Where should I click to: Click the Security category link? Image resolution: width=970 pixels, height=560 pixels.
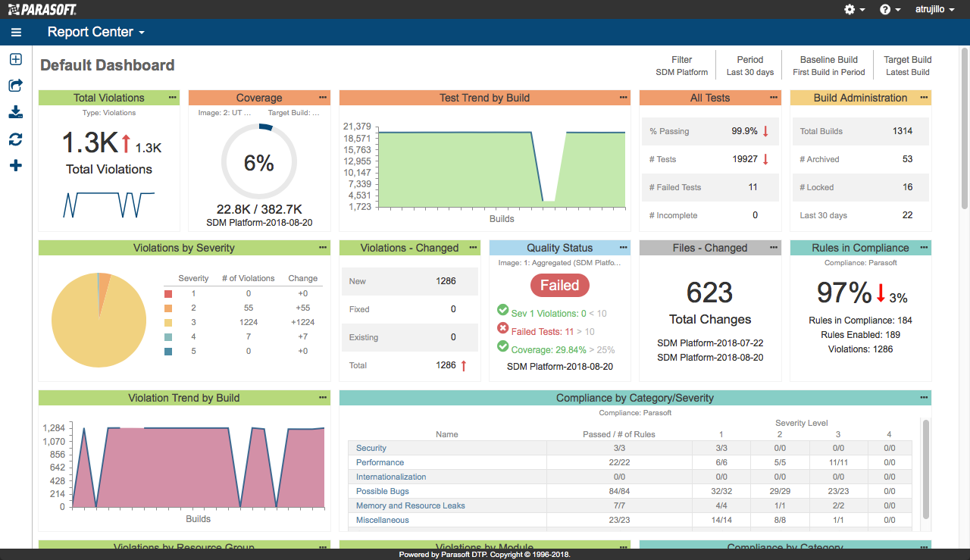(x=371, y=448)
